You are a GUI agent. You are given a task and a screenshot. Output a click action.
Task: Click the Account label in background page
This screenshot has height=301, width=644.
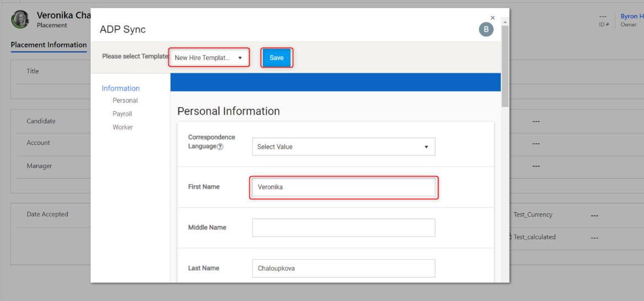(38, 143)
